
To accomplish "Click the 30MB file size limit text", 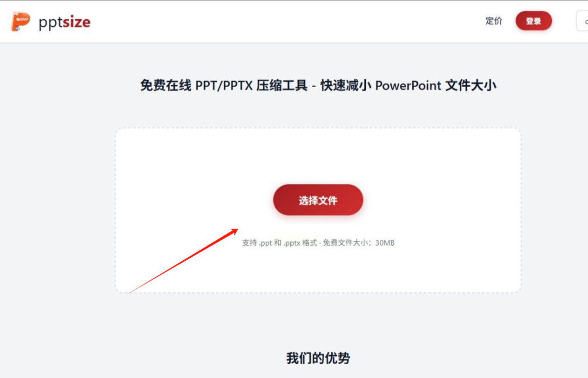I will tap(385, 243).
